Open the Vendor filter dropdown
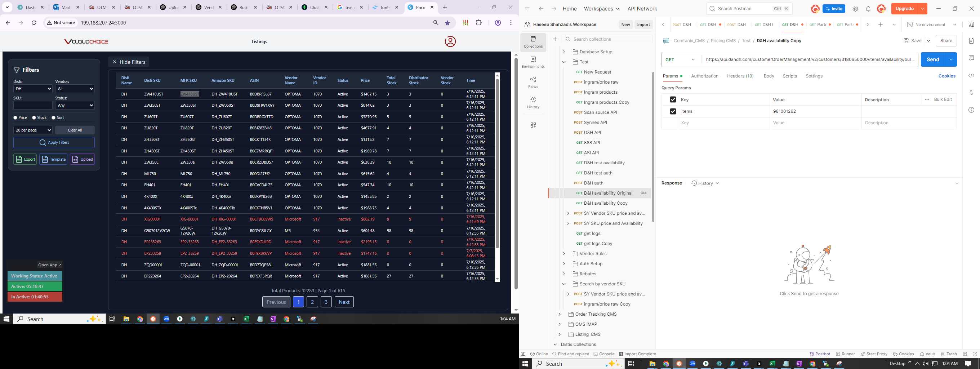Viewport: 980px width, 369px height. [x=75, y=89]
